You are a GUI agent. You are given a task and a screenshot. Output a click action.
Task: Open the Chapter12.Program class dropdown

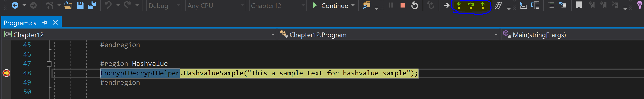point(389,35)
